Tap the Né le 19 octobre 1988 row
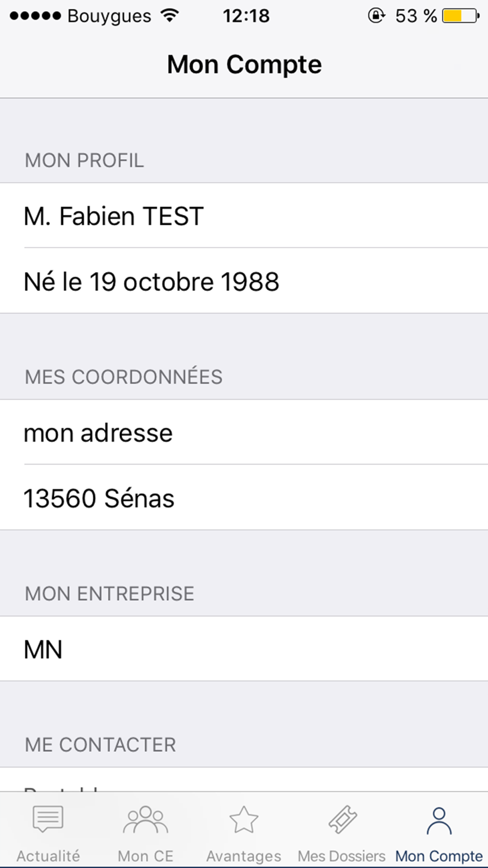Image resolution: width=488 pixels, height=868 pixels. [244, 280]
